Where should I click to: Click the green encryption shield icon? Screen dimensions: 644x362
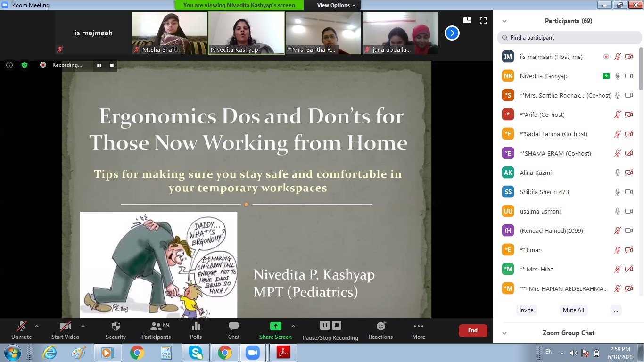pos(25,65)
